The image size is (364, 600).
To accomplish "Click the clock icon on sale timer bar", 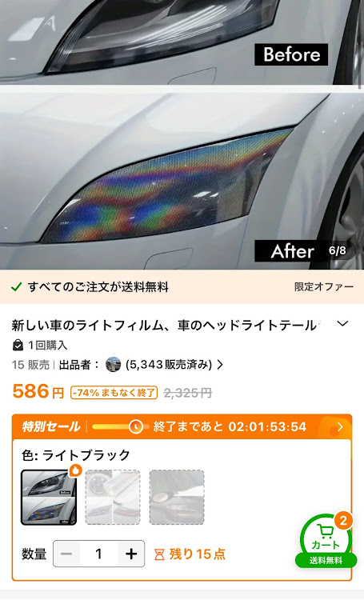I will [x=135, y=426].
